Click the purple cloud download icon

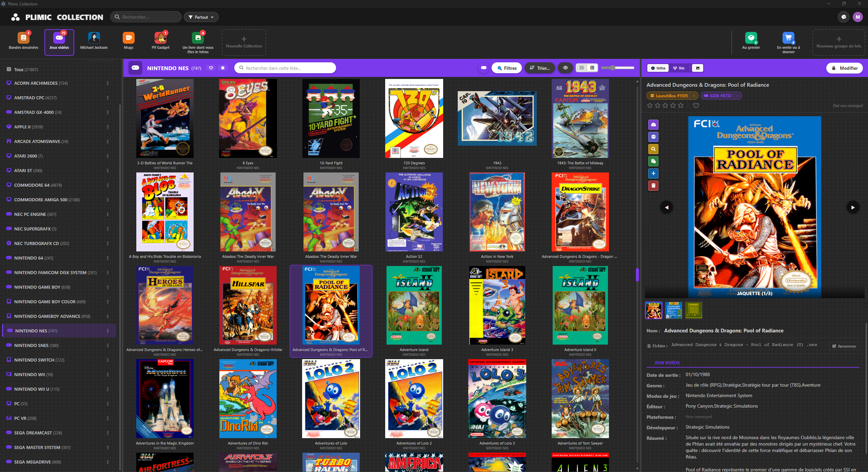click(653, 124)
